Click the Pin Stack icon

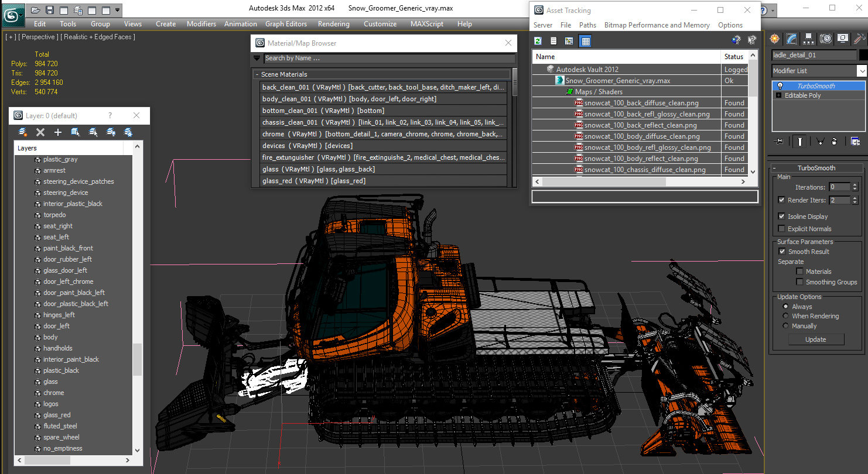(x=779, y=141)
